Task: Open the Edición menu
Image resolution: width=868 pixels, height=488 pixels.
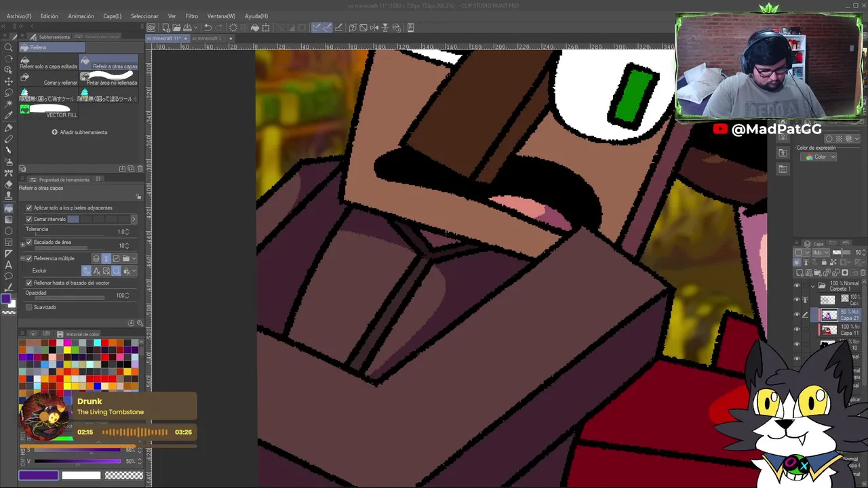Action: pos(50,16)
